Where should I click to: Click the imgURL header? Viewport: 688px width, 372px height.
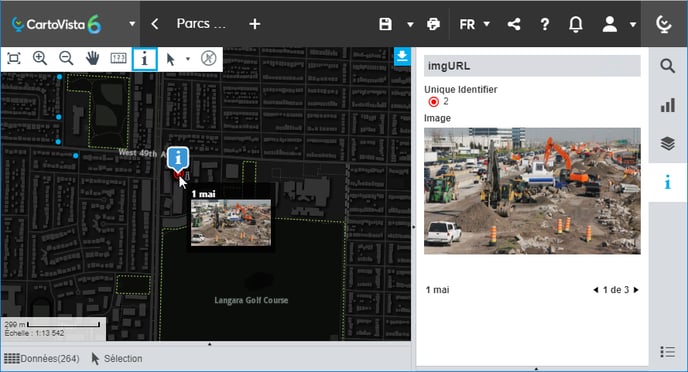pos(532,66)
